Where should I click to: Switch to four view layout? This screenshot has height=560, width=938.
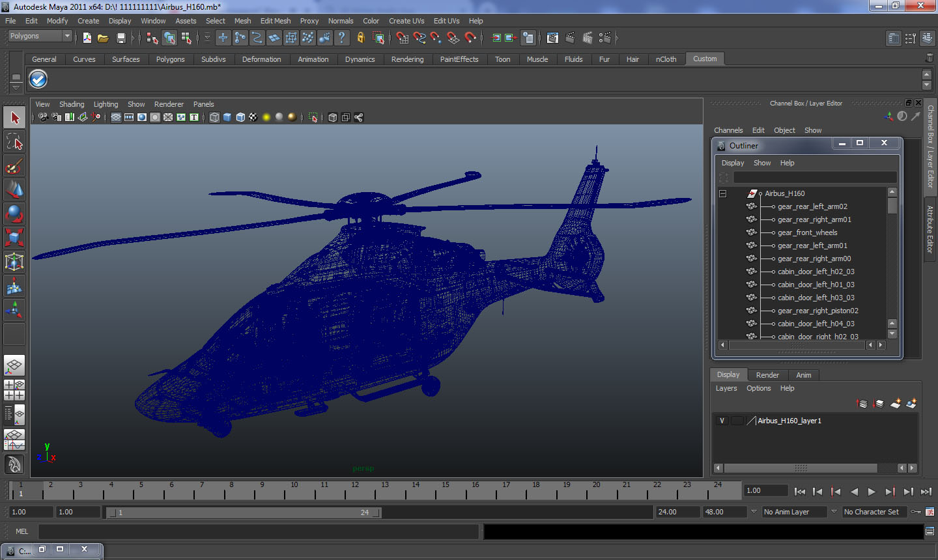(14, 389)
